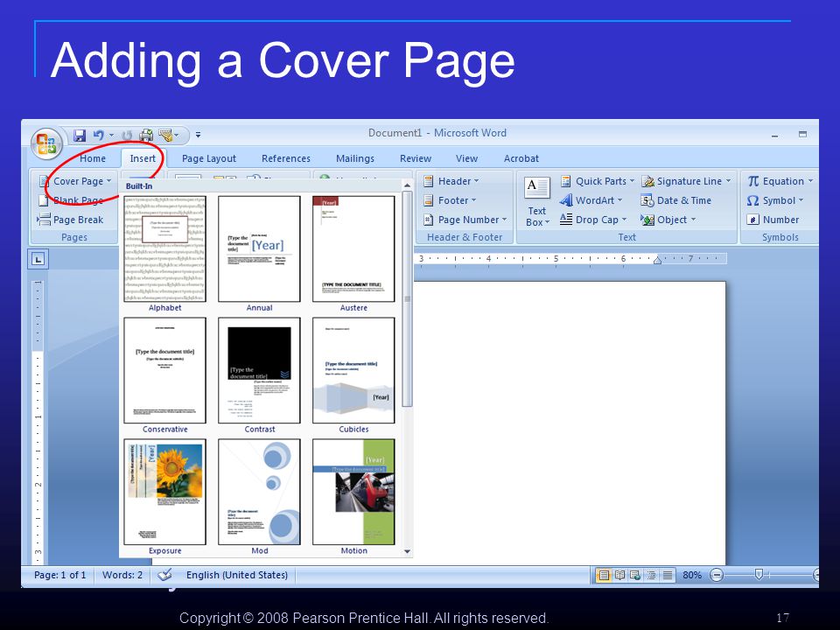This screenshot has height=630, width=840.
Task: Click the Redo icon in Quick Access toolbar
Action: coord(127,136)
